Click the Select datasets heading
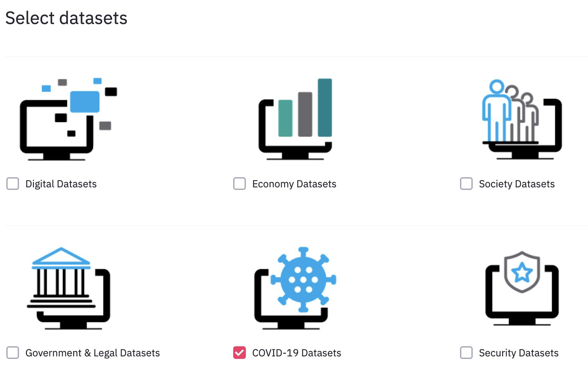This screenshot has height=376, width=588. 66,18
